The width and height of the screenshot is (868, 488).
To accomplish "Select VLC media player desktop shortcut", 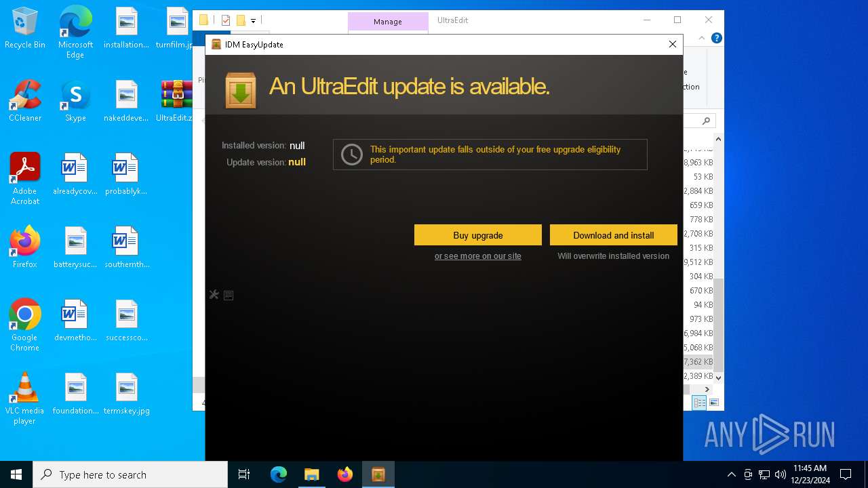I will tap(25, 398).
